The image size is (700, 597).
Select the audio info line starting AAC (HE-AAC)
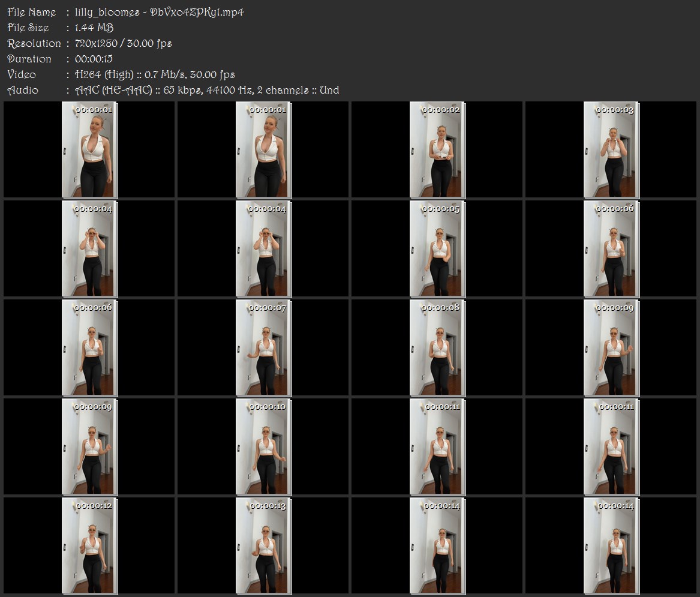207,90
